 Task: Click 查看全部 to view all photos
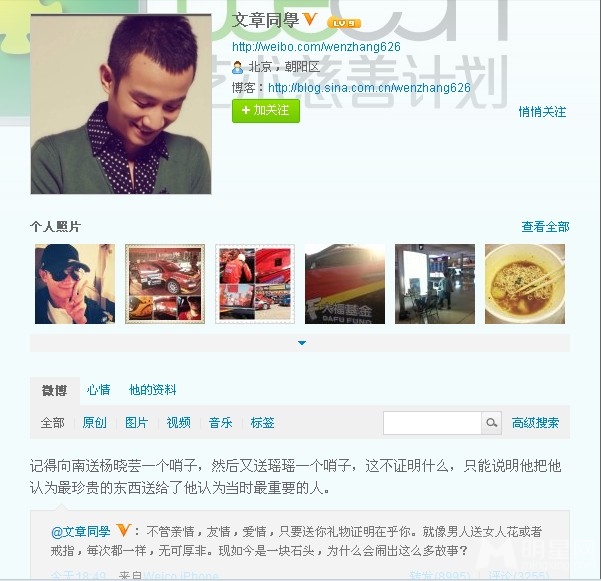pos(545,226)
